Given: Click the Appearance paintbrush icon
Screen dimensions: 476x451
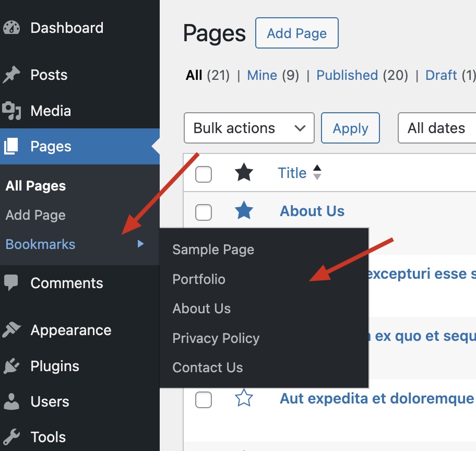Looking at the screenshot, I should pos(11,330).
